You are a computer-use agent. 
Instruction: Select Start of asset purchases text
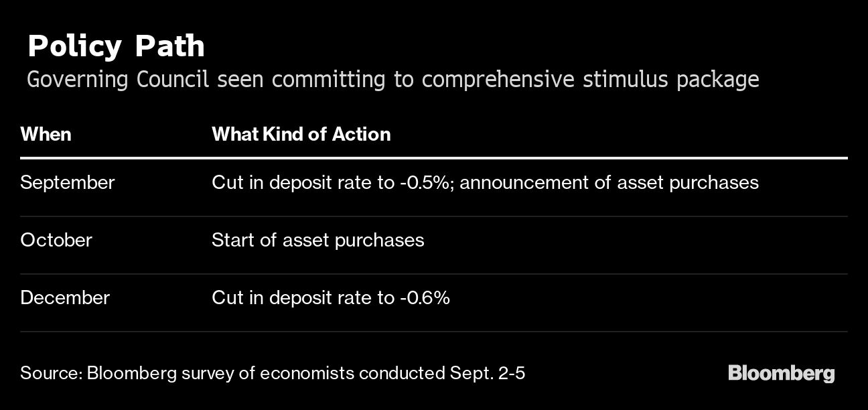point(318,241)
